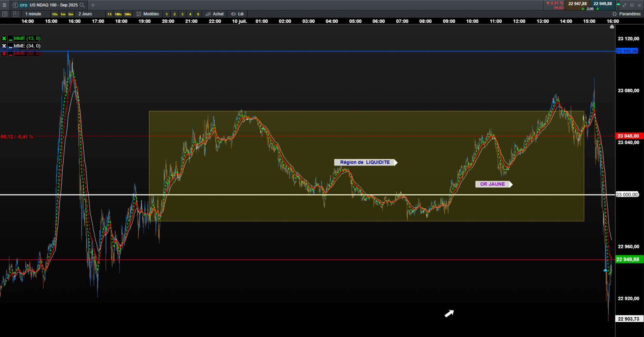Select the 10s timeframe shortcut
The width and height of the screenshot is (644, 337).
point(55,14)
